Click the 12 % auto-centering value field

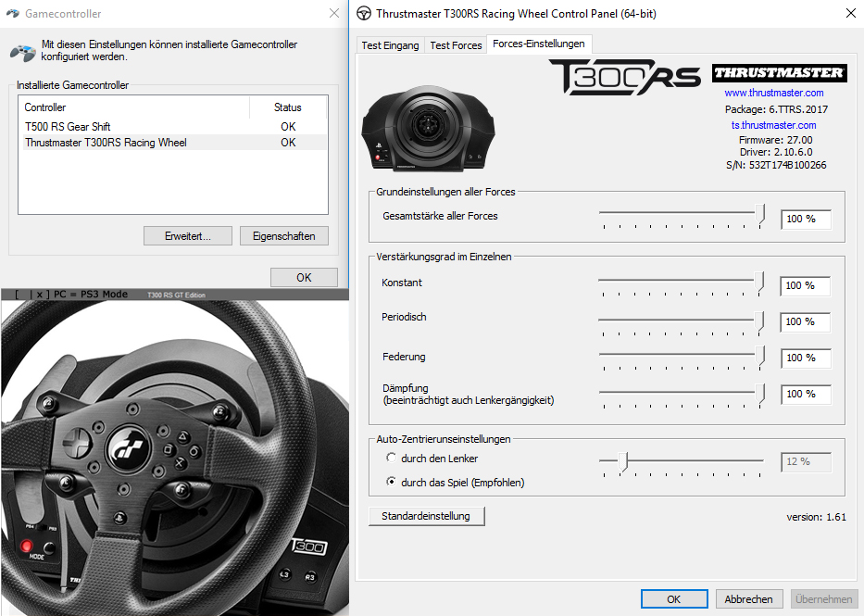tap(806, 462)
